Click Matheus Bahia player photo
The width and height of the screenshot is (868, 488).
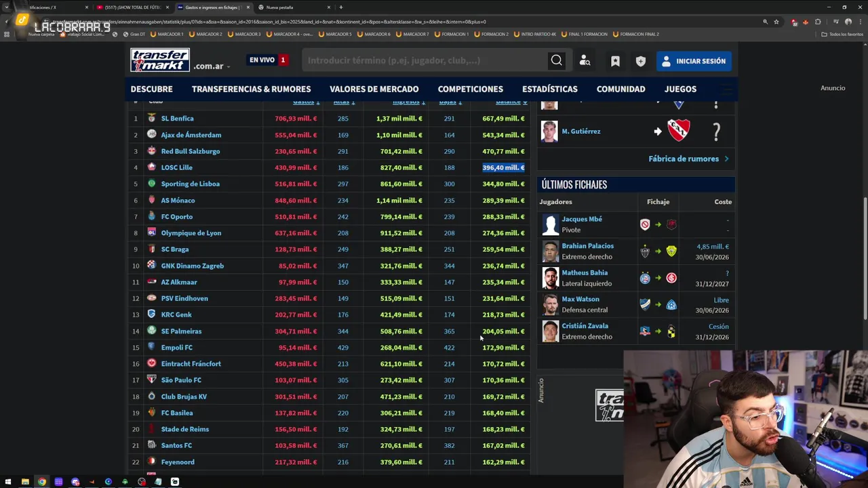(x=550, y=278)
